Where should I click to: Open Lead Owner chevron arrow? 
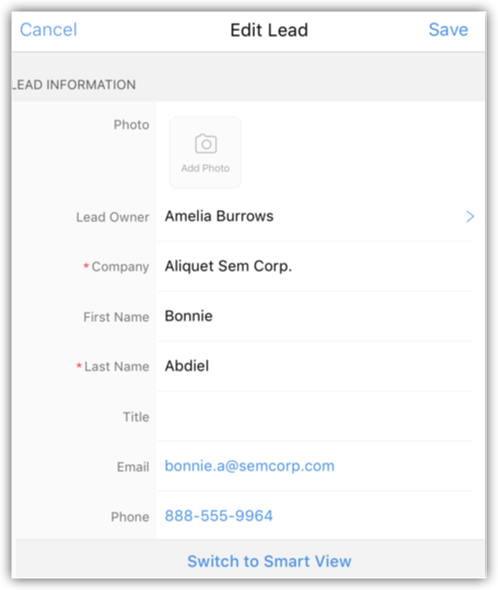tap(470, 216)
